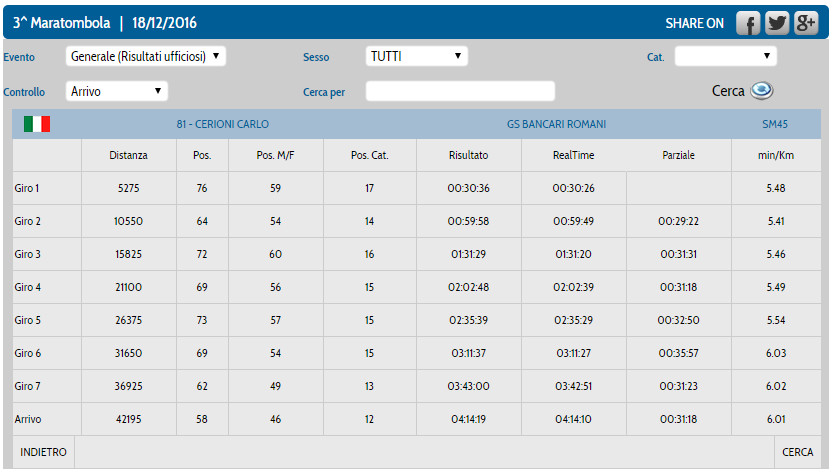This screenshot has width=833, height=476.
Task: Click the GS BANCARI ROMANI team name
Action: tap(556, 125)
